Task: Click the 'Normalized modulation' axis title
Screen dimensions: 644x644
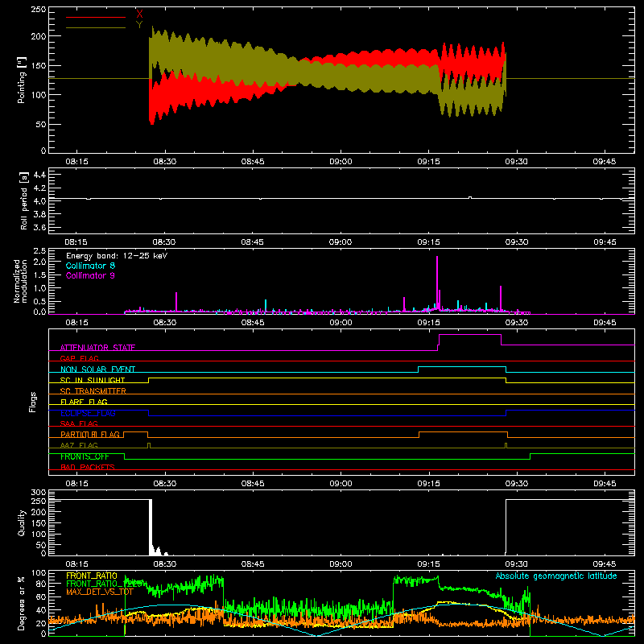Action: (x=20, y=281)
